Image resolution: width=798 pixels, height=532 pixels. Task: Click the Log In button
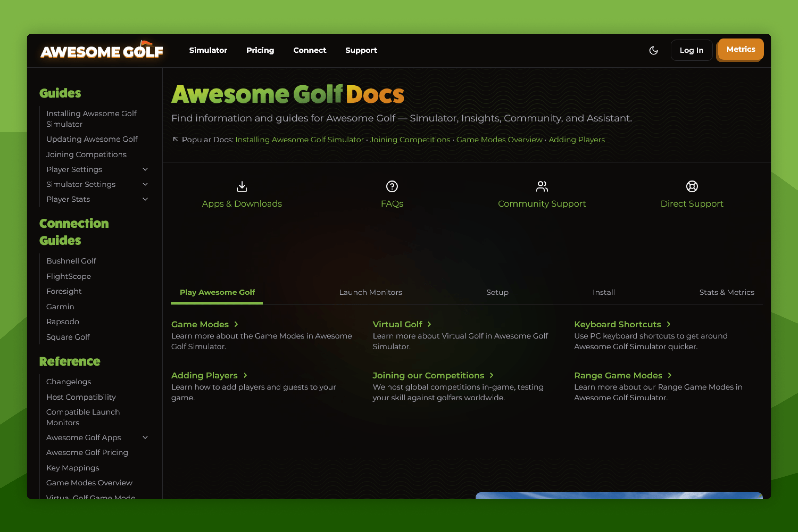pyautogui.click(x=691, y=50)
